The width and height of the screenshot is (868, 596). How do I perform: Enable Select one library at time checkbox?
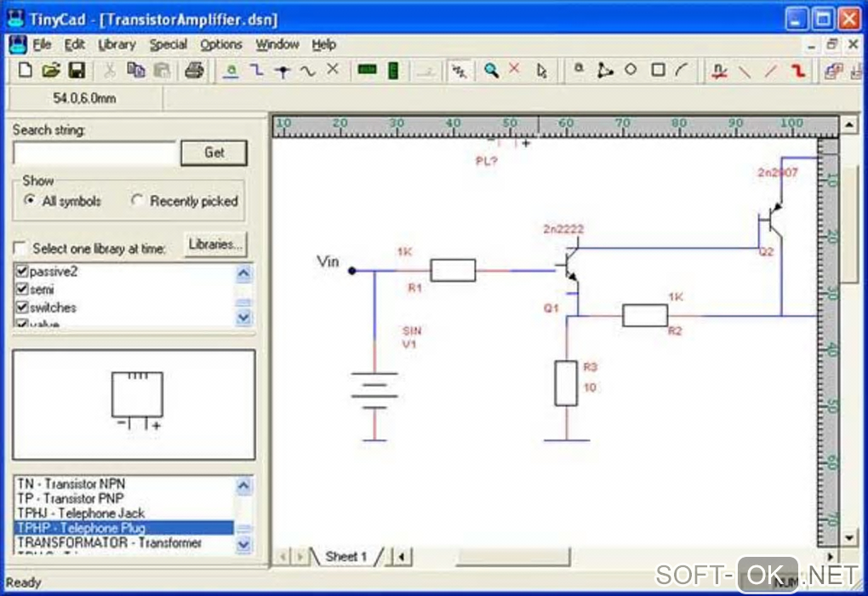(x=20, y=248)
